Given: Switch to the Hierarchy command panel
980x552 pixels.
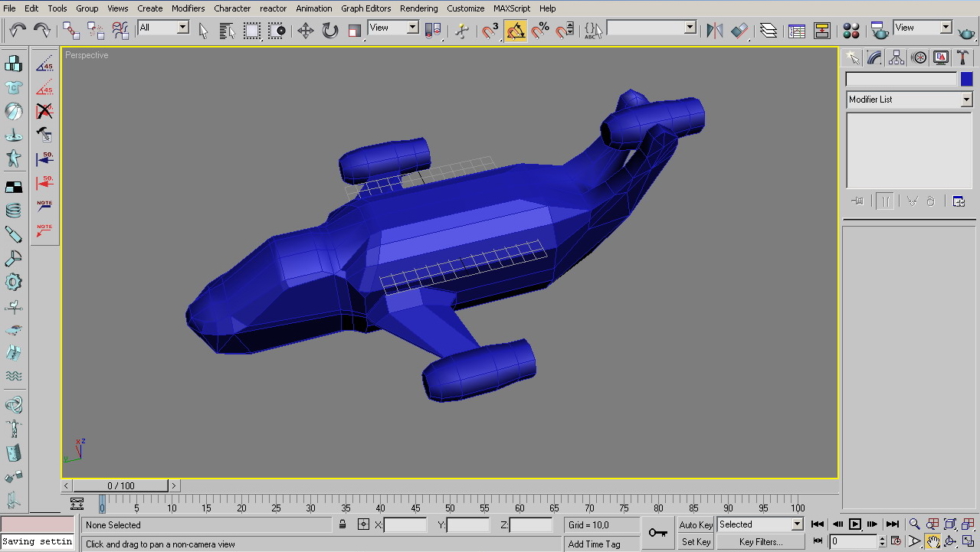Looking at the screenshot, I should (x=896, y=57).
